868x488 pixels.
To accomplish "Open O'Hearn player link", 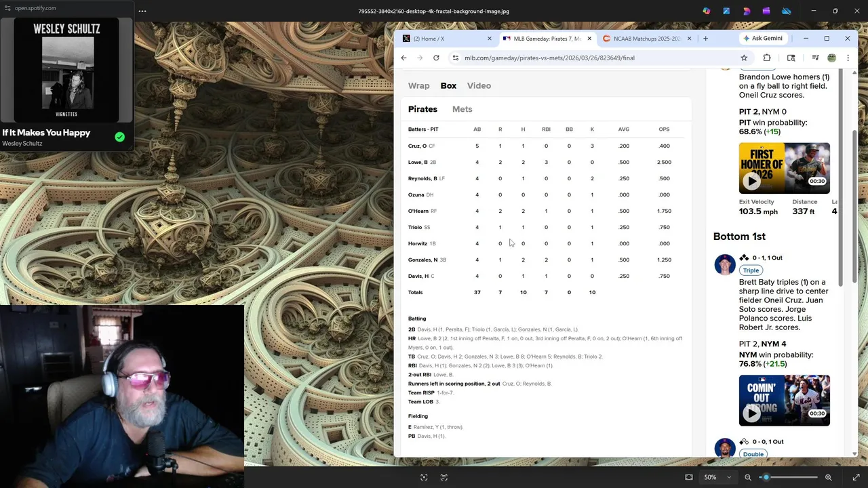I will tap(418, 211).
